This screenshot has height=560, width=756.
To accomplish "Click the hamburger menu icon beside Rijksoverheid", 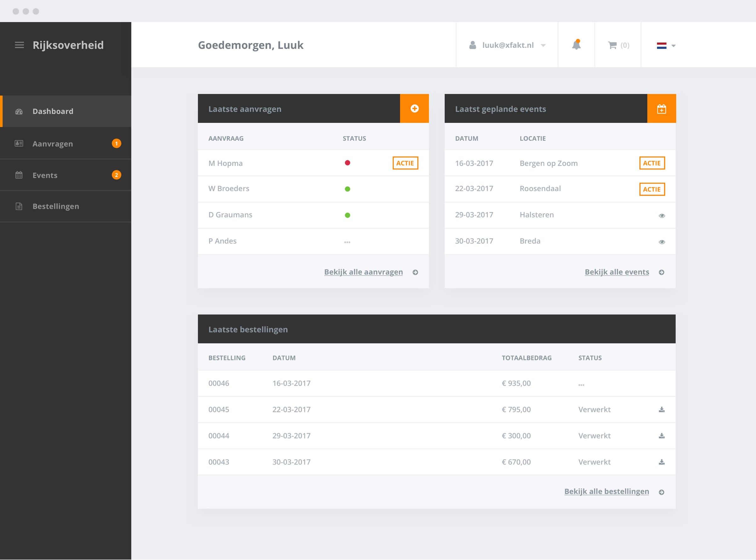I will pos(19,45).
